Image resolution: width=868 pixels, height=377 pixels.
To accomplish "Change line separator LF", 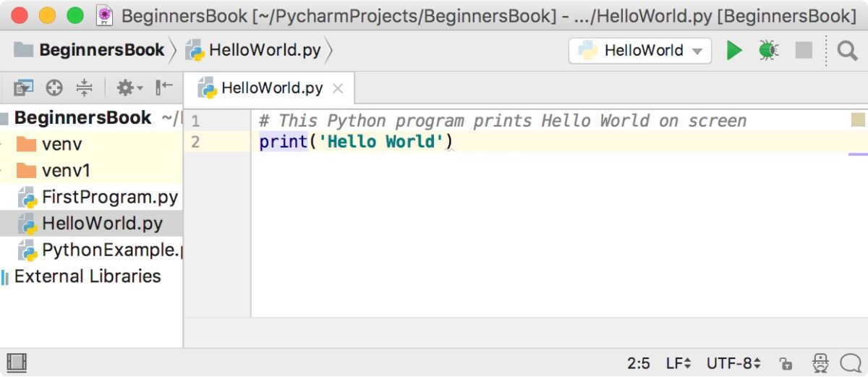I will click(678, 363).
